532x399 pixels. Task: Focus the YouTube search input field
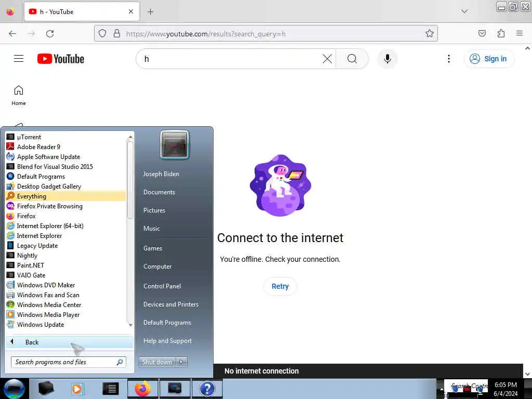pyautogui.click(x=231, y=59)
